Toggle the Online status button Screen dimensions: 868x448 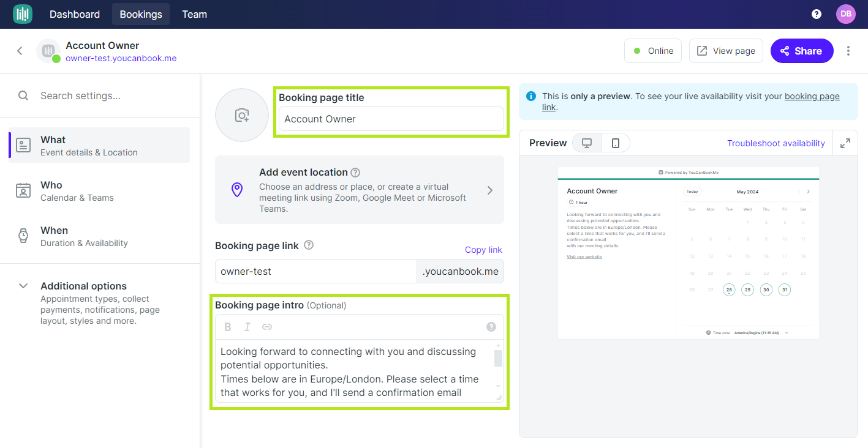click(653, 51)
